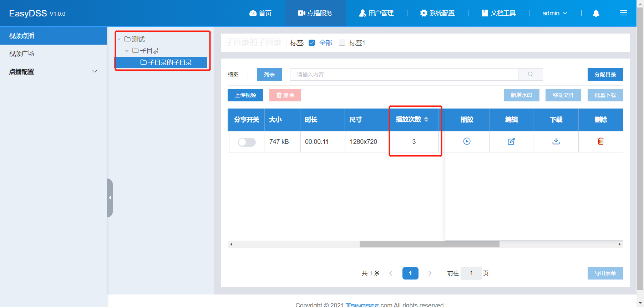Click the search magnifier icon
This screenshot has height=307, width=644.
pos(531,74)
